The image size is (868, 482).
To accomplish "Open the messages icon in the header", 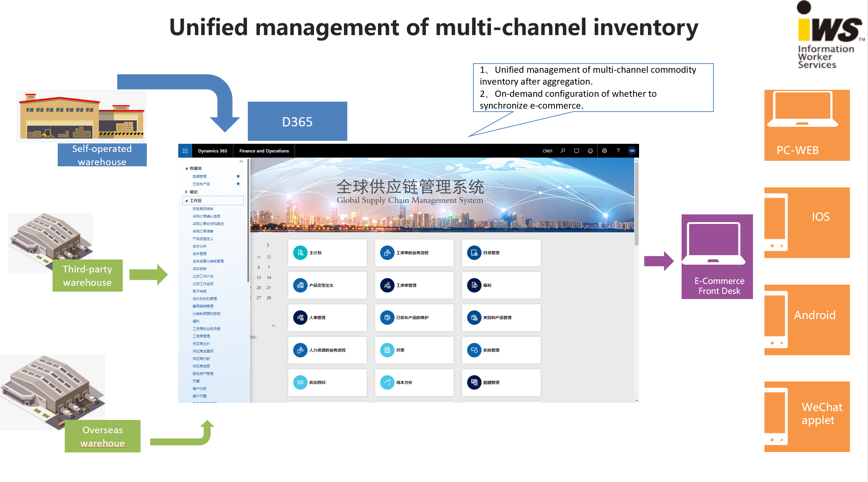I will (577, 151).
